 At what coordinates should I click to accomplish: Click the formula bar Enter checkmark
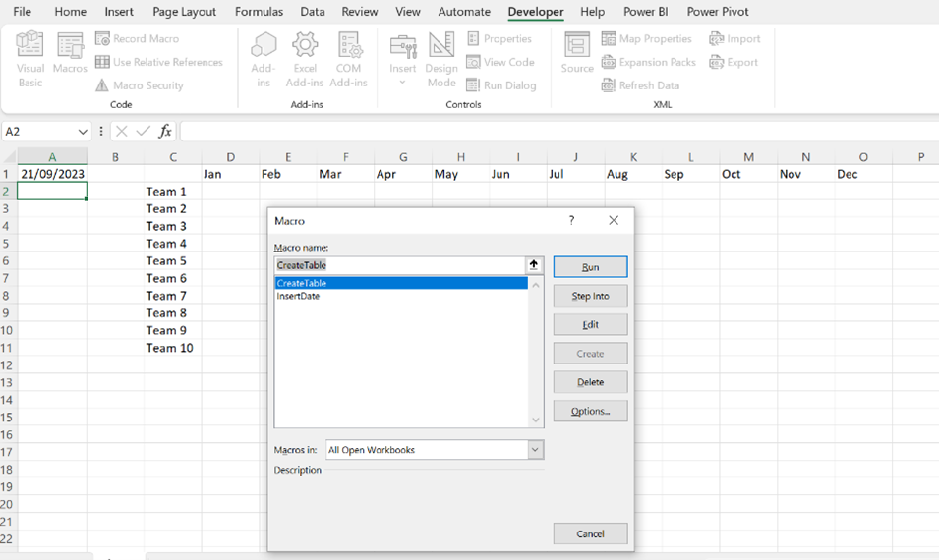143,131
